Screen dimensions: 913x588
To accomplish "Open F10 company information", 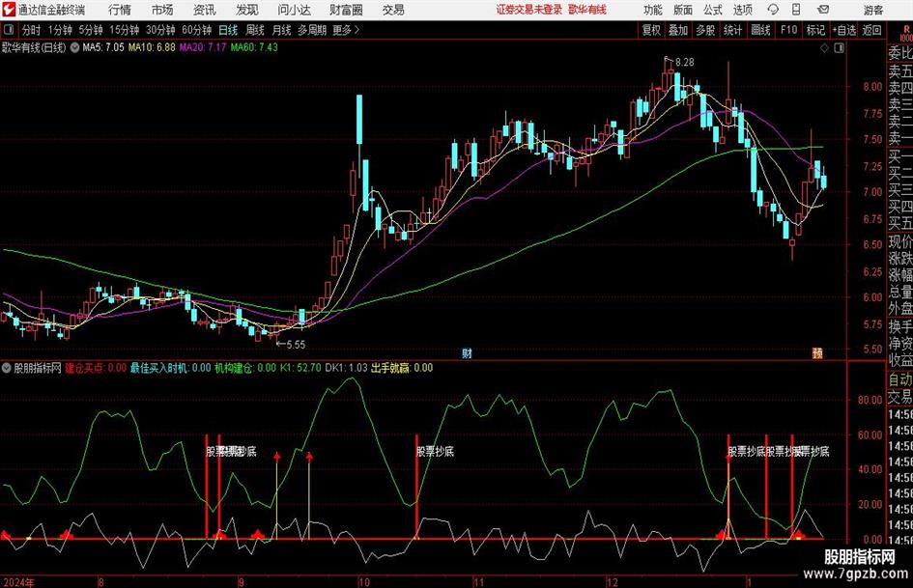I will point(789,30).
